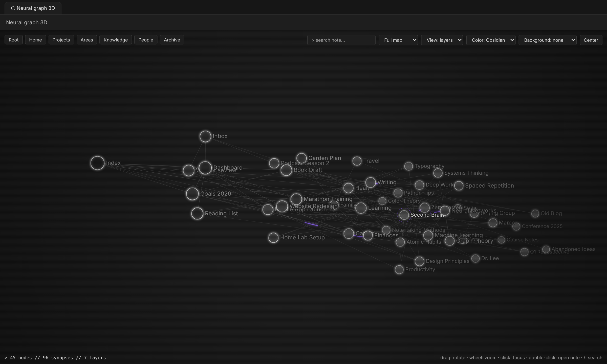Select the Design Principles node circle
Image resolution: width=607 pixels, height=364 pixels.
point(419,261)
